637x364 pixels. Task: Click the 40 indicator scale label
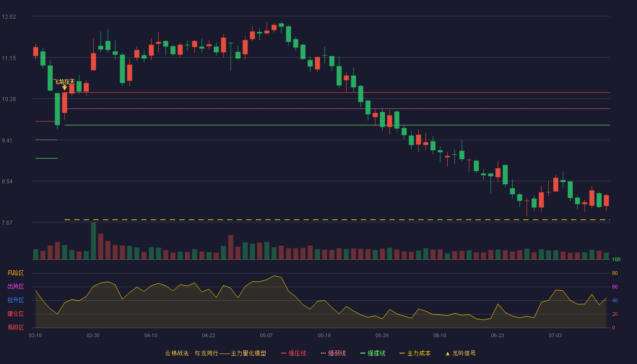coord(615,300)
